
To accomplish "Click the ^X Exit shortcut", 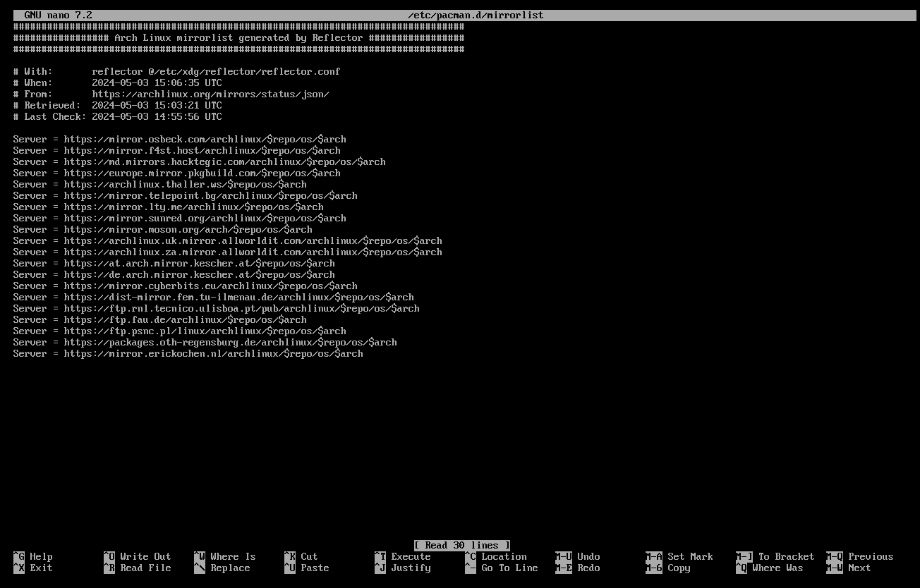I will pyautogui.click(x=32, y=568).
